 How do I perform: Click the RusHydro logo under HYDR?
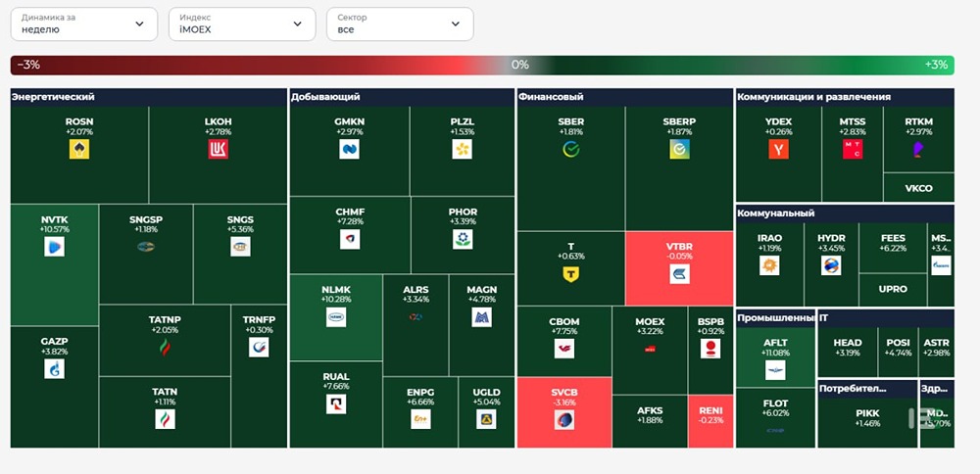click(831, 265)
